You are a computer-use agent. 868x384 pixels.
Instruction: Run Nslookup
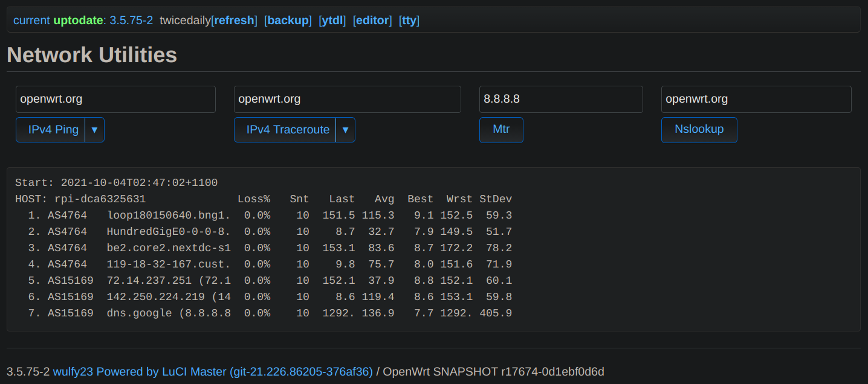699,130
